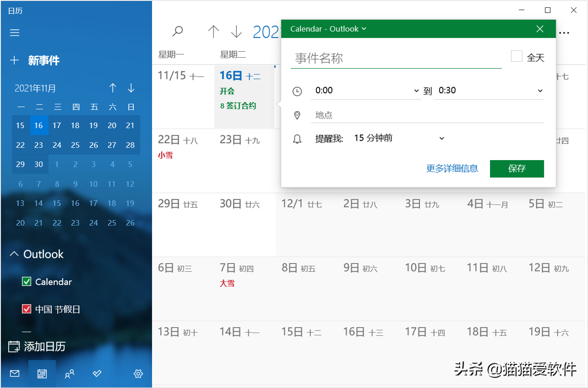Image resolution: width=588 pixels, height=388 pixels.
Task: Open Calendar - Outlook selector in popup header
Action: click(x=328, y=29)
